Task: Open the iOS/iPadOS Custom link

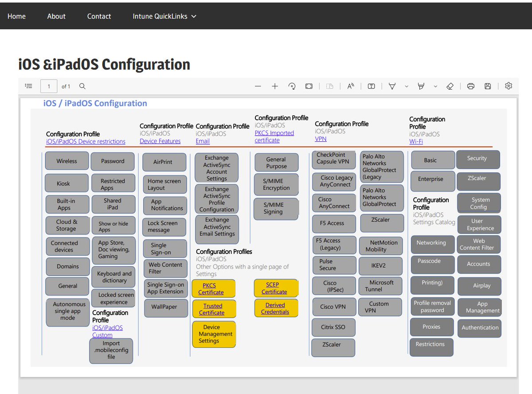Action: click(x=107, y=331)
